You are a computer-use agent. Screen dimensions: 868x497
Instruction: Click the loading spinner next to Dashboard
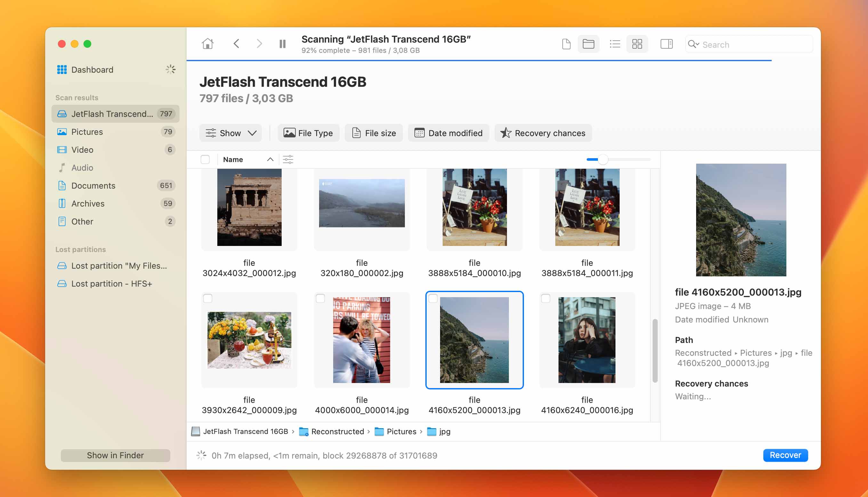point(171,69)
